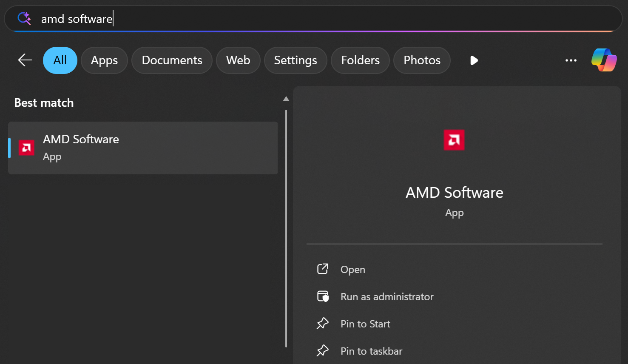Open the Copilot icon
The image size is (628, 364).
click(604, 60)
